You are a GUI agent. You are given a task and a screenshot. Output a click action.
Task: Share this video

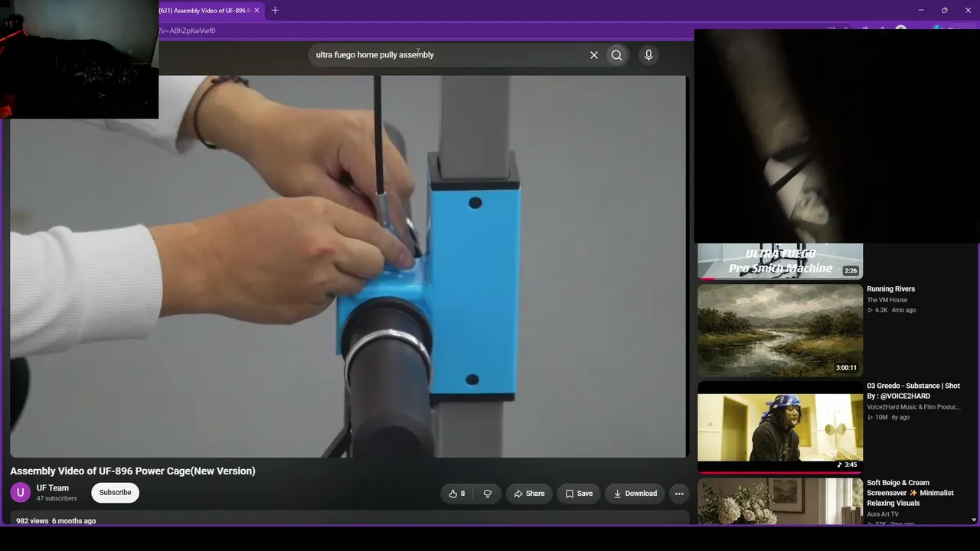pos(529,494)
